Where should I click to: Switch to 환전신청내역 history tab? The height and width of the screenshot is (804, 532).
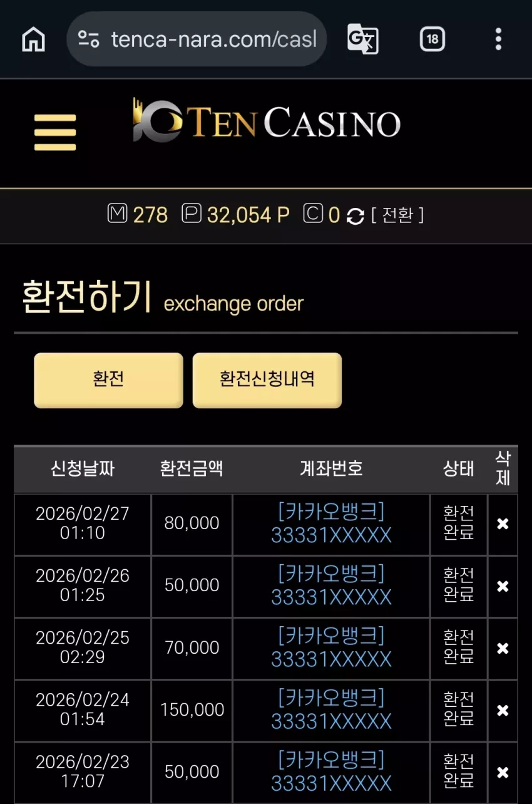[267, 380]
